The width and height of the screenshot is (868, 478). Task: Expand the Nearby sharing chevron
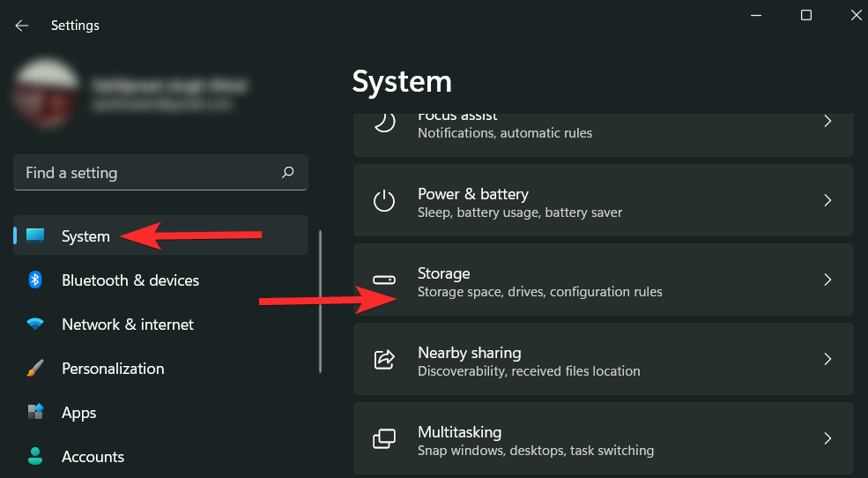pos(827,360)
